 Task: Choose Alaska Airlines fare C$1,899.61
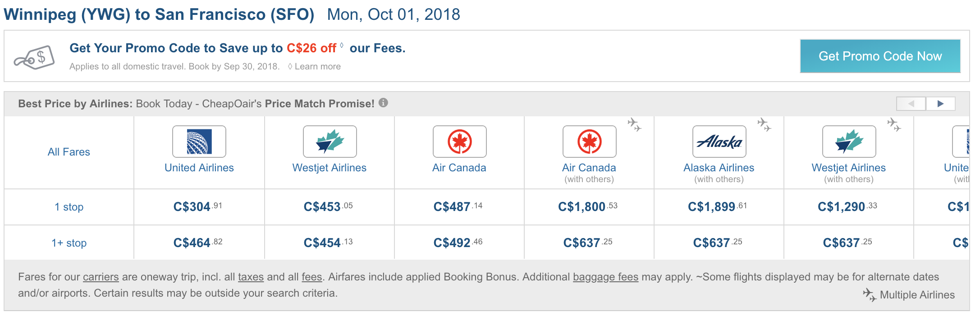pos(718,207)
